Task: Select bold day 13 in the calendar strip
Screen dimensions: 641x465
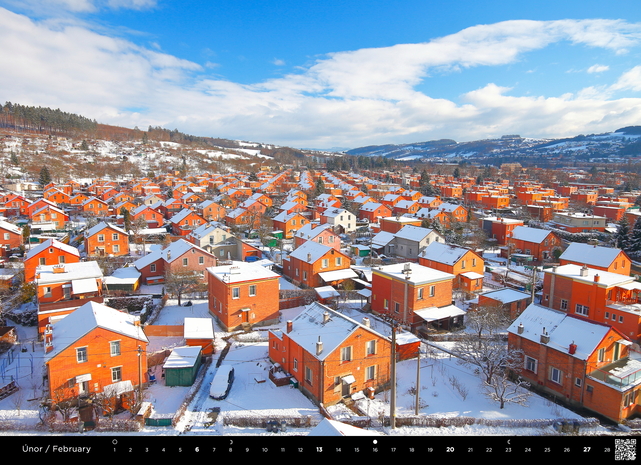Action: 319,449
